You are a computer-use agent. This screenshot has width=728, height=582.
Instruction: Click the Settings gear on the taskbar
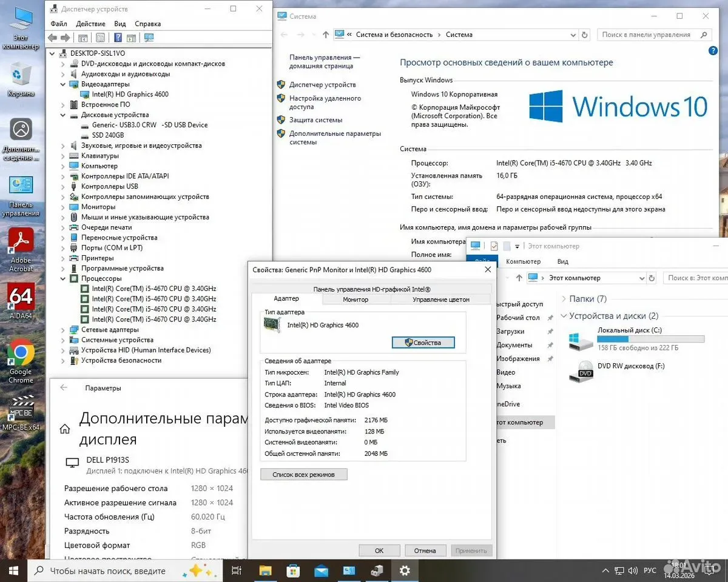point(405,570)
